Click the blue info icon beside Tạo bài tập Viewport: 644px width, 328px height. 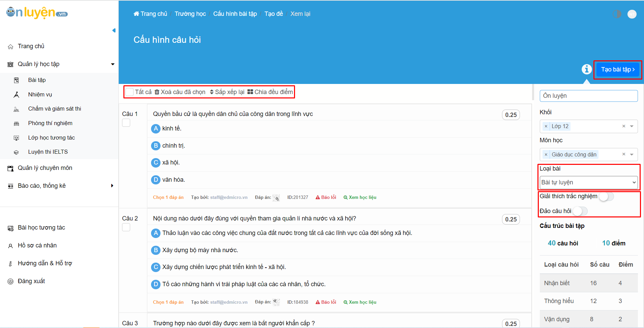587,69
